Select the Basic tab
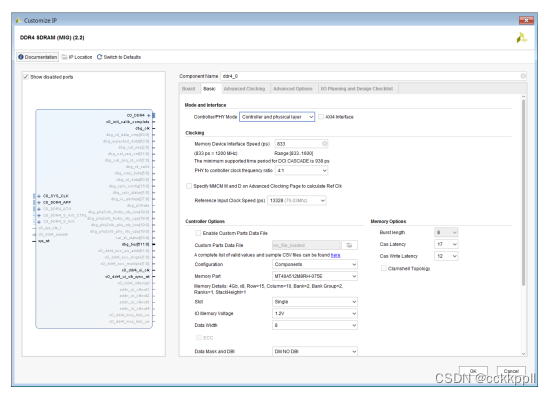This screenshot has width=551, height=395. point(209,89)
